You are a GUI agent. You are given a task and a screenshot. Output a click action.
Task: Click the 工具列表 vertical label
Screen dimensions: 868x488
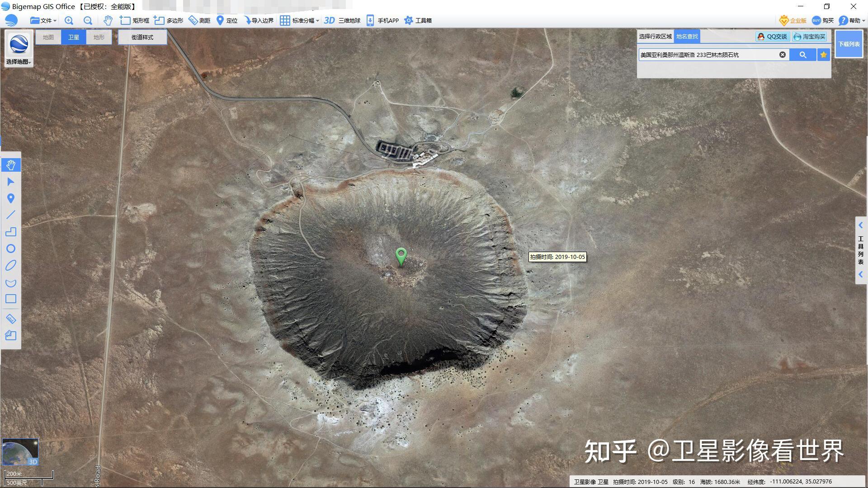click(861, 250)
